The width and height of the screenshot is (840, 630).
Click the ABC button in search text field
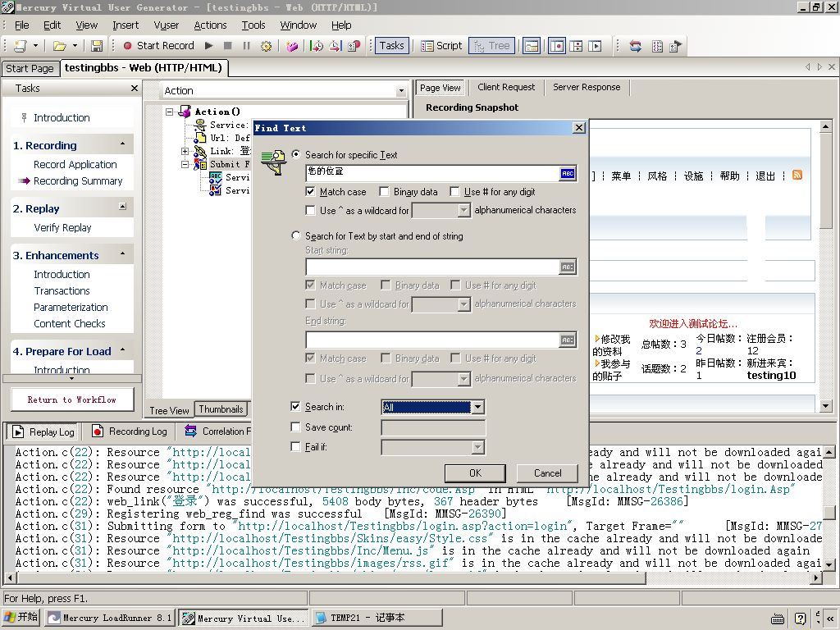568,173
